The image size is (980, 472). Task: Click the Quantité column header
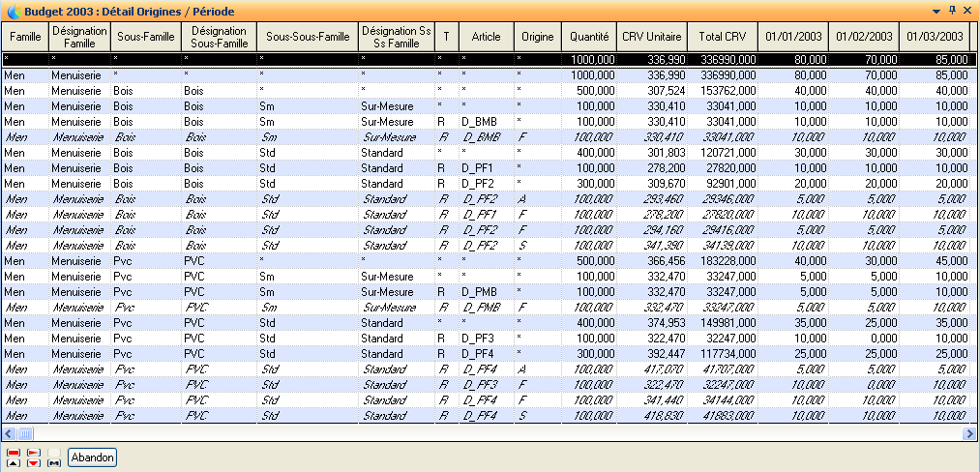[x=588, y=37]
